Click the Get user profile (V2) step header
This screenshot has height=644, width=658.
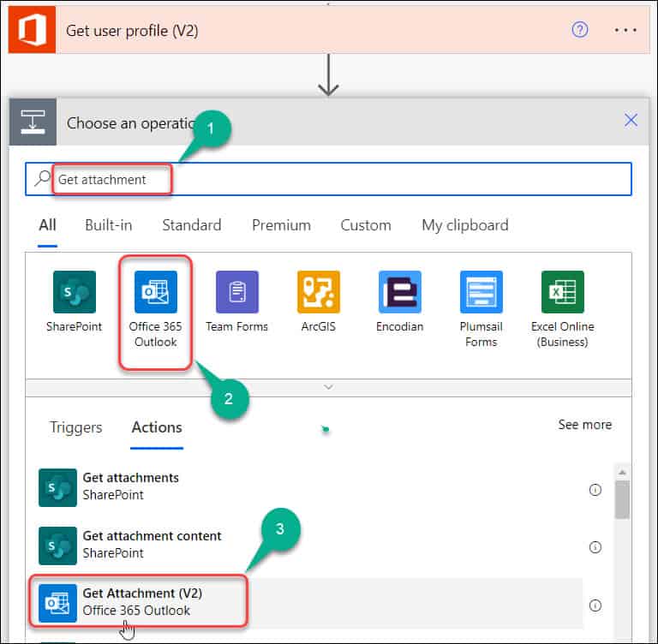click(x=329, y=30)
